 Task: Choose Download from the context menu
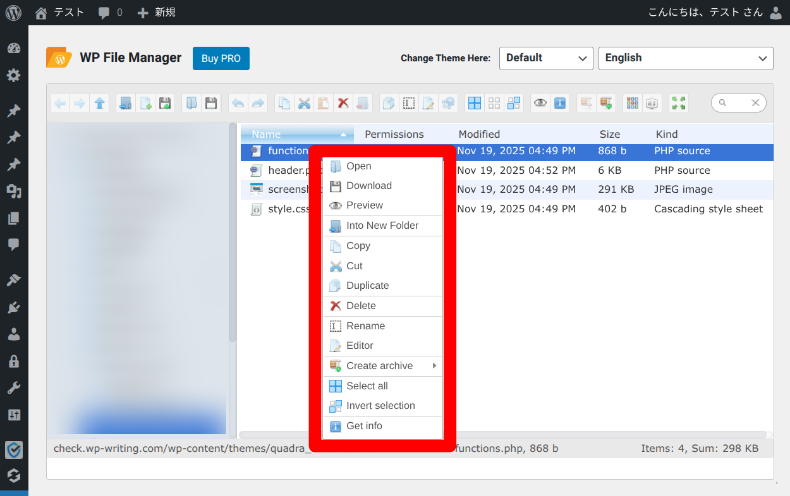tap(382, 186)
